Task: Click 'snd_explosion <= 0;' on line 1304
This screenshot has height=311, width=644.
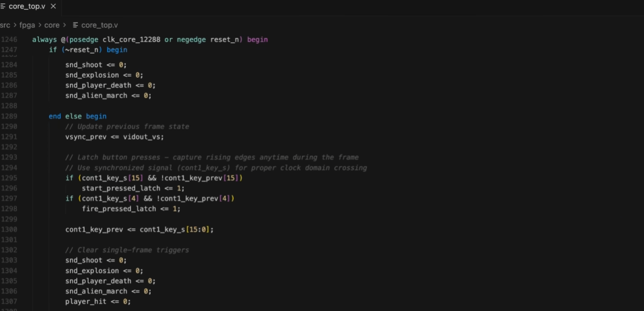Action: click(105, 271)
